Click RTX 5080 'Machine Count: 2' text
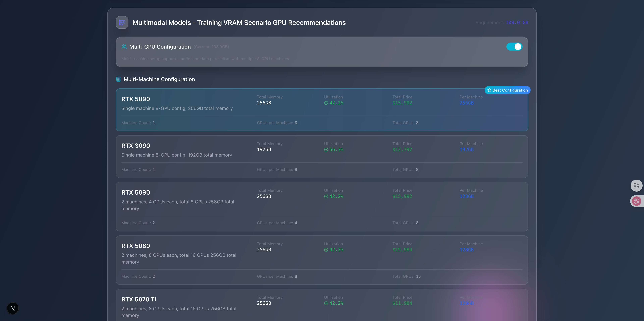Viewport: 644px width, 321px height. tap(138, 276)
